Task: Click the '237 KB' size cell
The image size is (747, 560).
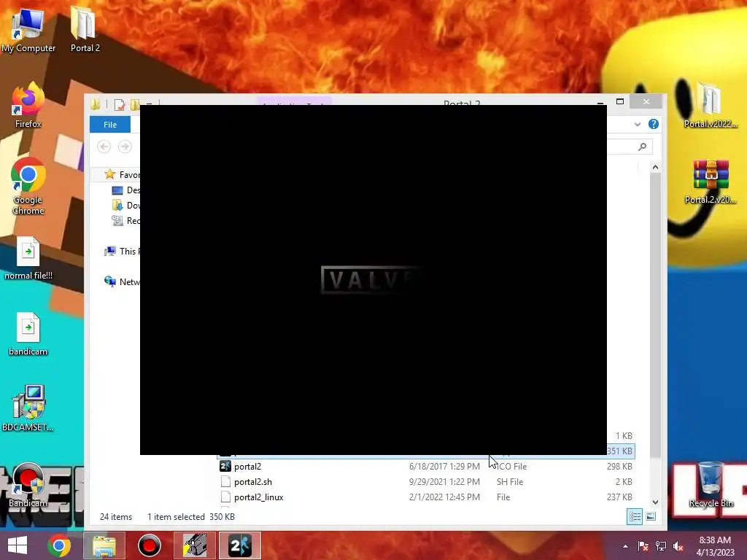Action: pos(619,497)
